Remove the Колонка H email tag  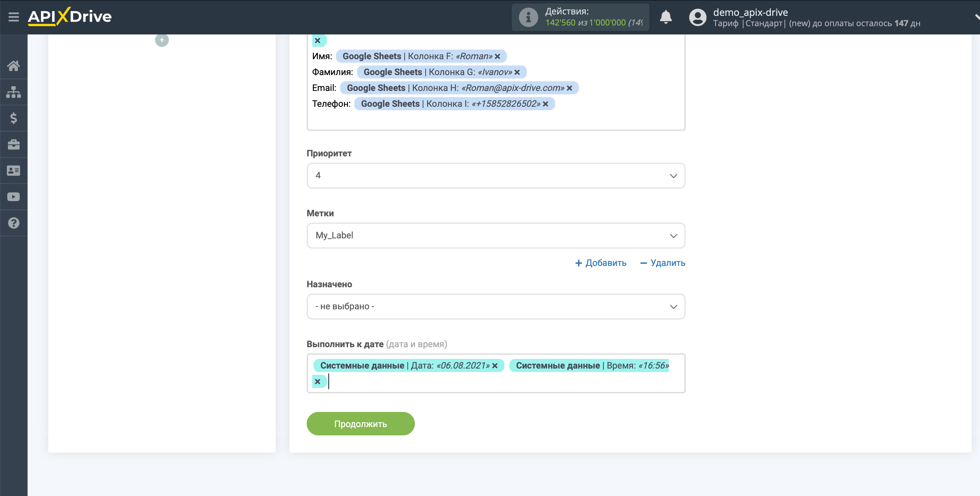coord(569,88)
